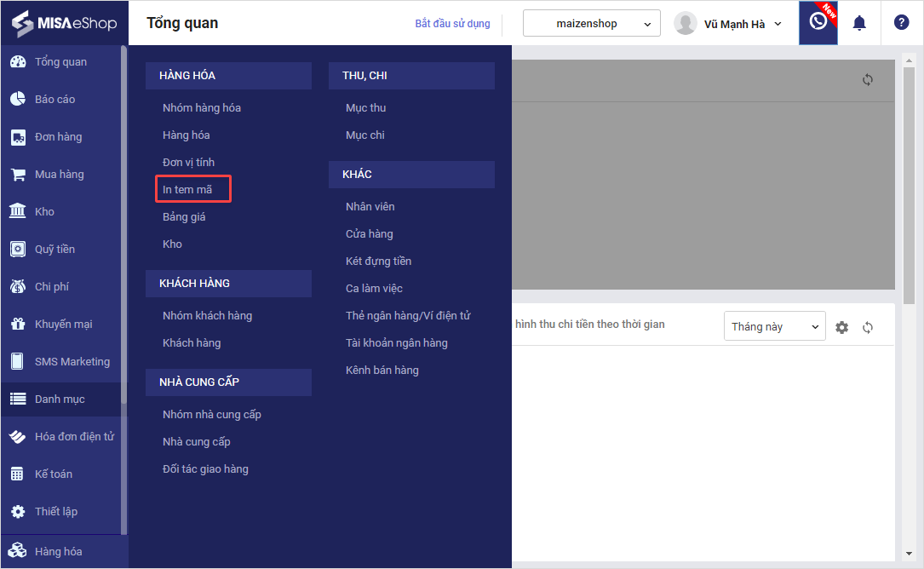Viewport: 924px width, 569px height.
Task: Select Hàng hóa under HÀNG HÓA section
Action: (x=187, y=135)
